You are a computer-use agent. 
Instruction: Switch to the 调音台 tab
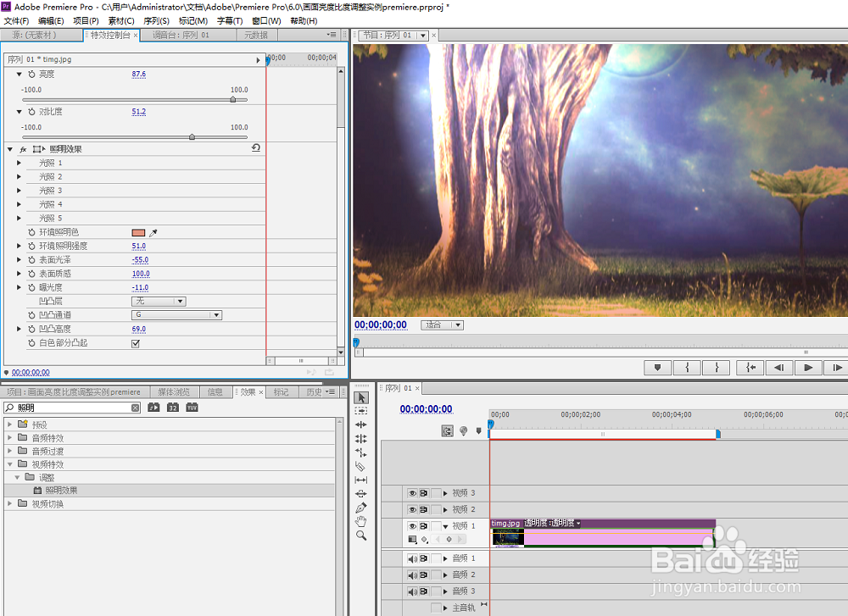(181, 35)
